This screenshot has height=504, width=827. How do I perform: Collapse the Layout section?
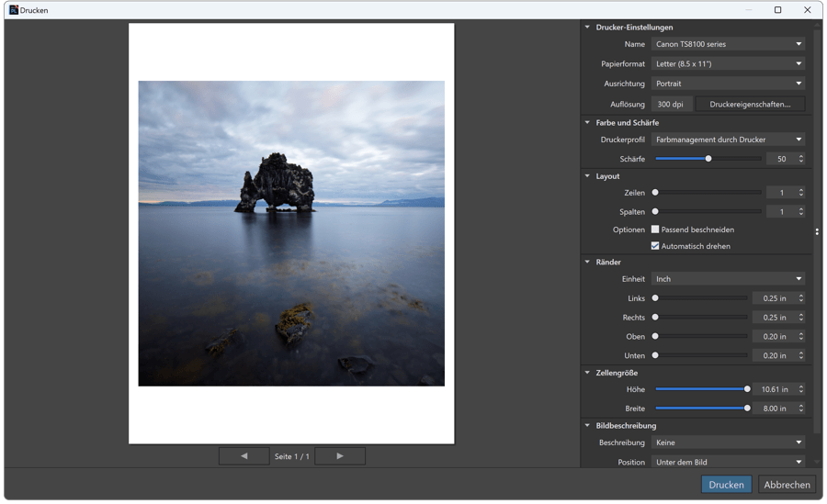coord(587,176)
